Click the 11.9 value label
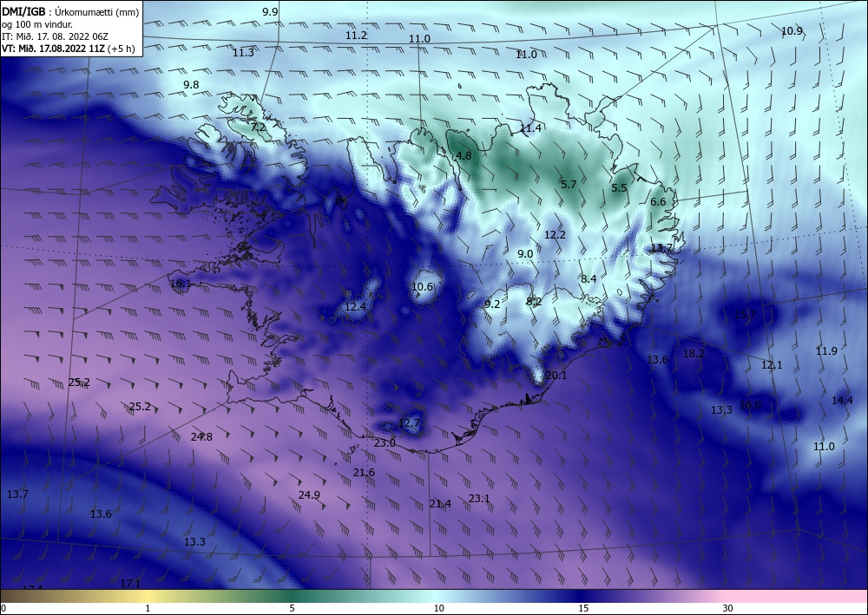Screen dimensions: 868x615 point(826,350)
